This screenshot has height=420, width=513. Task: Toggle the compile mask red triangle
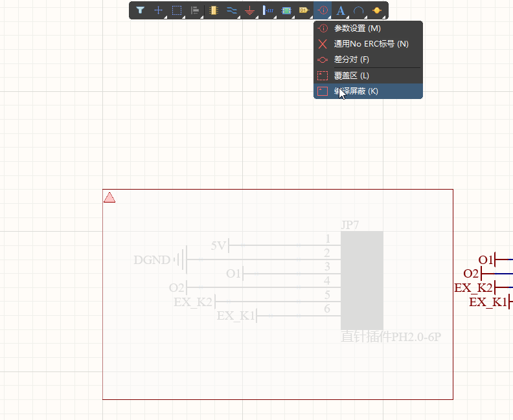[109, 197]
